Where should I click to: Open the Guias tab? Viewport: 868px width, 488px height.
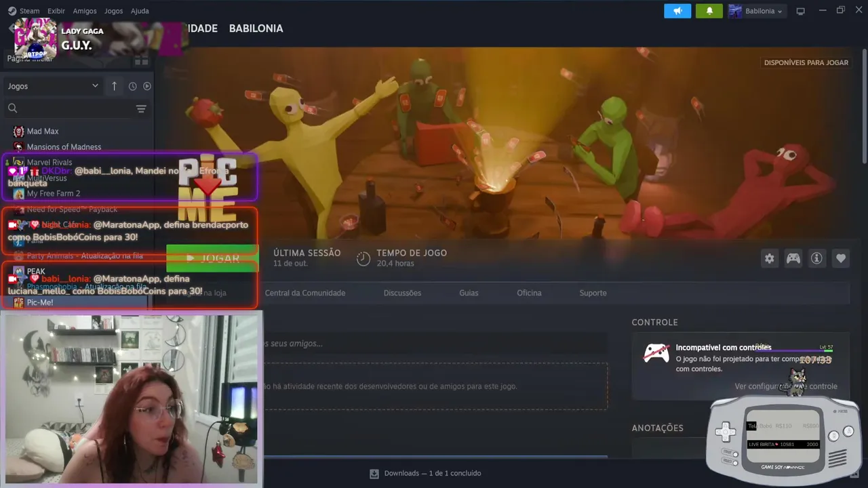[x=469, y=293]
